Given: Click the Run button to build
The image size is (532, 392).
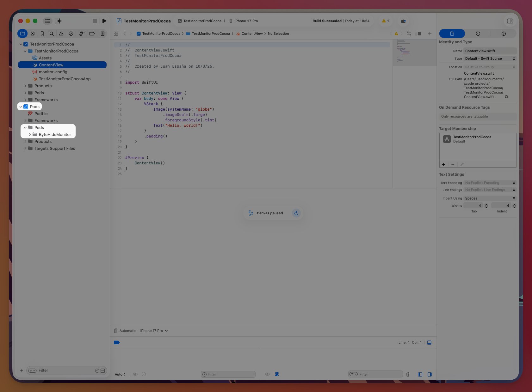Looking at the screenshot, I should point(104,21).
